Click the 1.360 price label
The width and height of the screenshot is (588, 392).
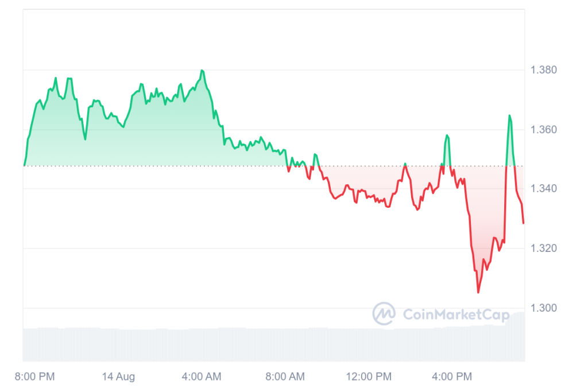(x=543, y=130)
